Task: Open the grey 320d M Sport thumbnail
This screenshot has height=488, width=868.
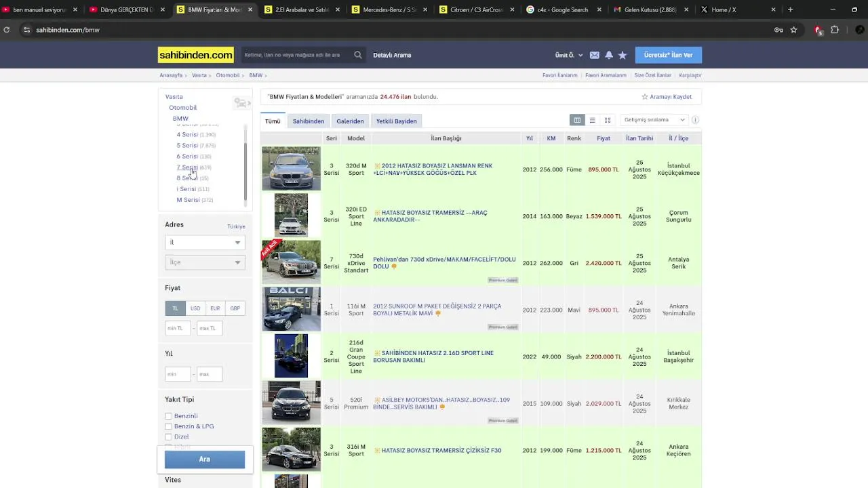Action: click(291, 169)
